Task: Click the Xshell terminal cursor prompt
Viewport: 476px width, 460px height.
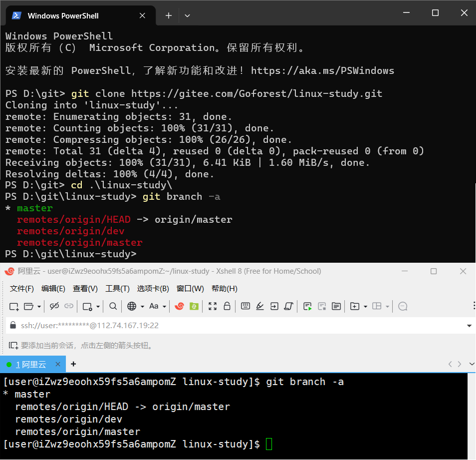Action: (x=269, y=444)
